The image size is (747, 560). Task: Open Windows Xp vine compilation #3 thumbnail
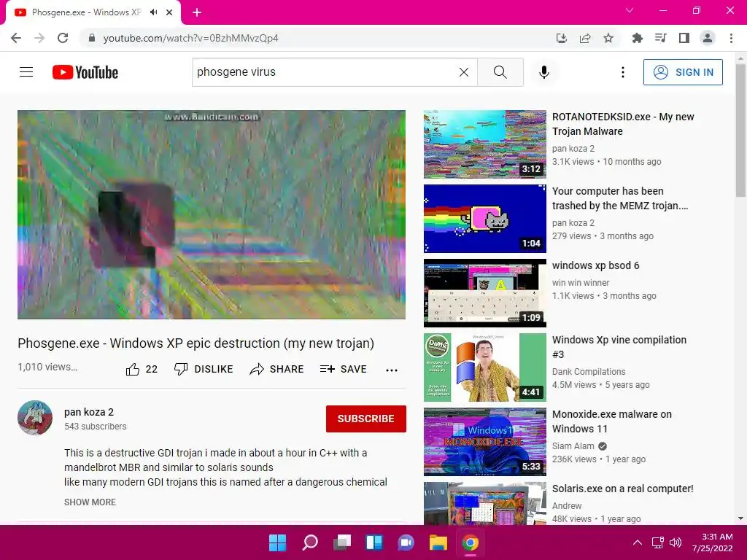tap(484, 367)
